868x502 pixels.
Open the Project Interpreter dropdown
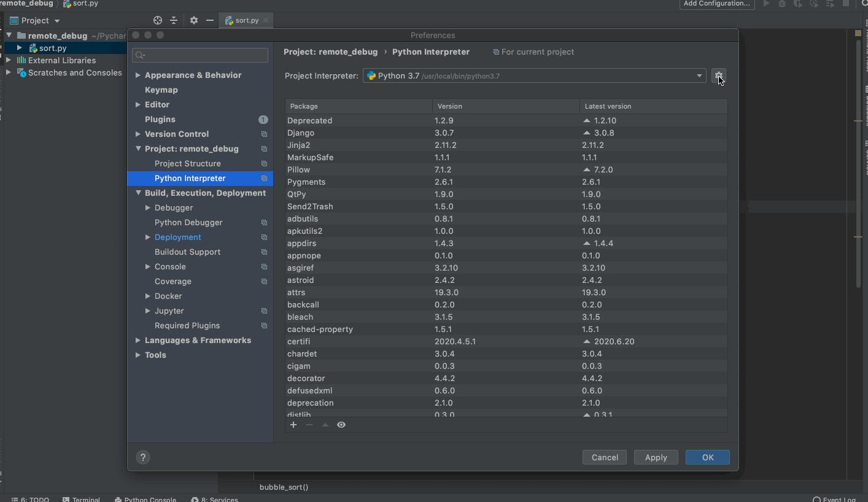point(534,76)
